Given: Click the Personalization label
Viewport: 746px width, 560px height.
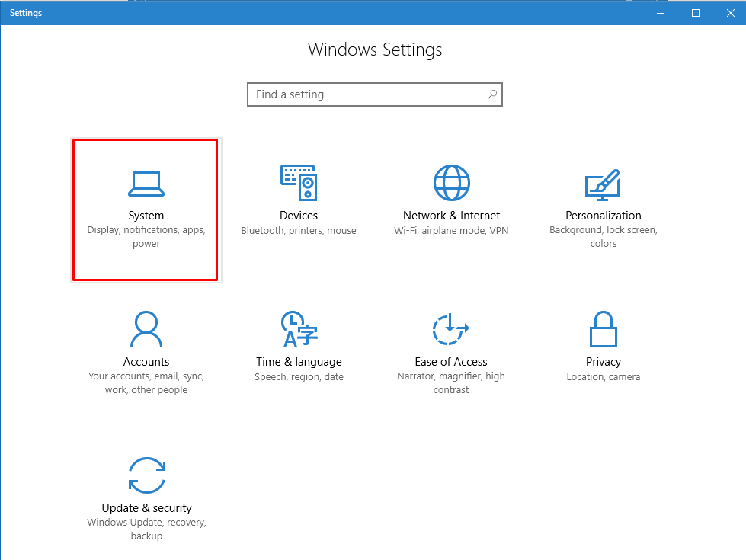Looking at the screenshot, I should pos(604,216).
